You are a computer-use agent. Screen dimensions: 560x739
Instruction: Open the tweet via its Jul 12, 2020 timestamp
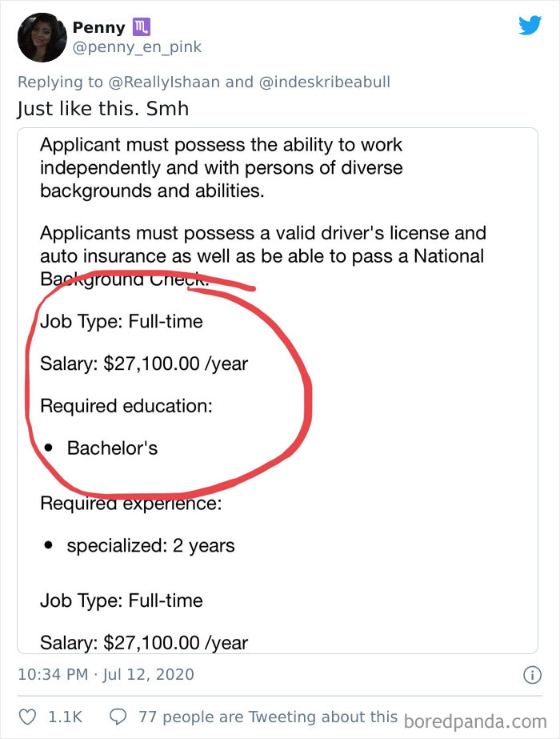pos(108,675)
